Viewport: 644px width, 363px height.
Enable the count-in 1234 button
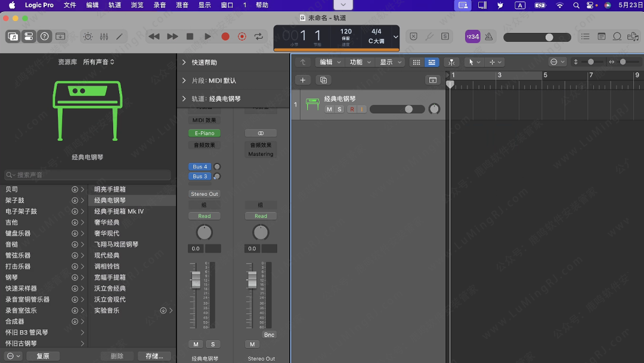click(x=472, y=36)
